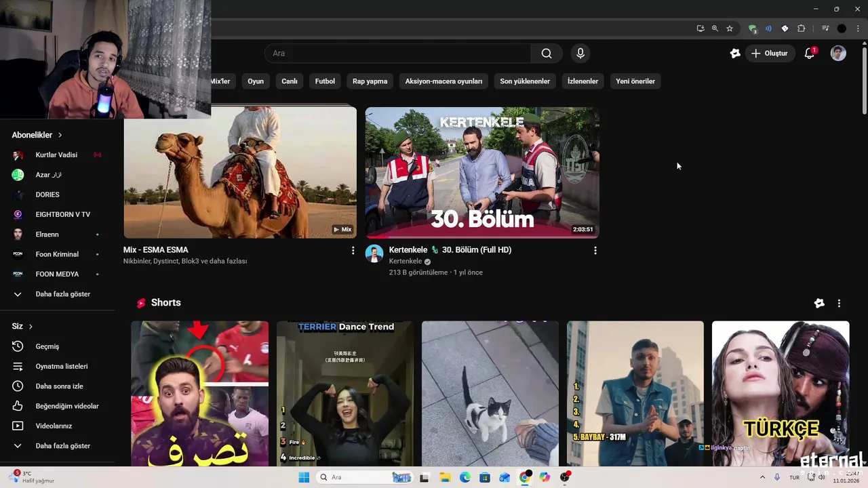Select the Futbol filter chip

325,81
